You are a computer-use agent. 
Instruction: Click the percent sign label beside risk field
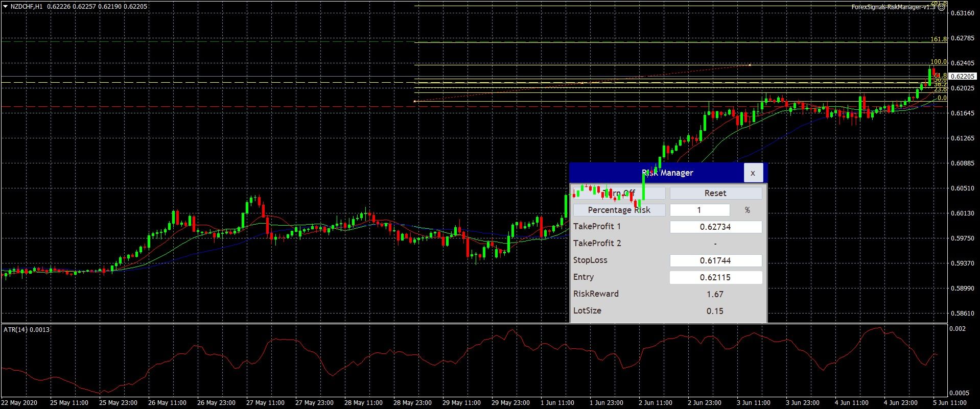747,210
